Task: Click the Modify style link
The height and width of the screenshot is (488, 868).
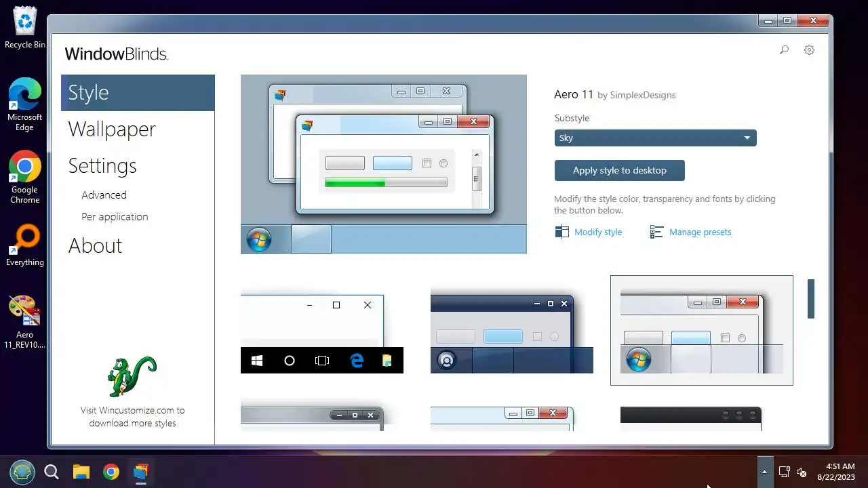Action: point(598,232)
